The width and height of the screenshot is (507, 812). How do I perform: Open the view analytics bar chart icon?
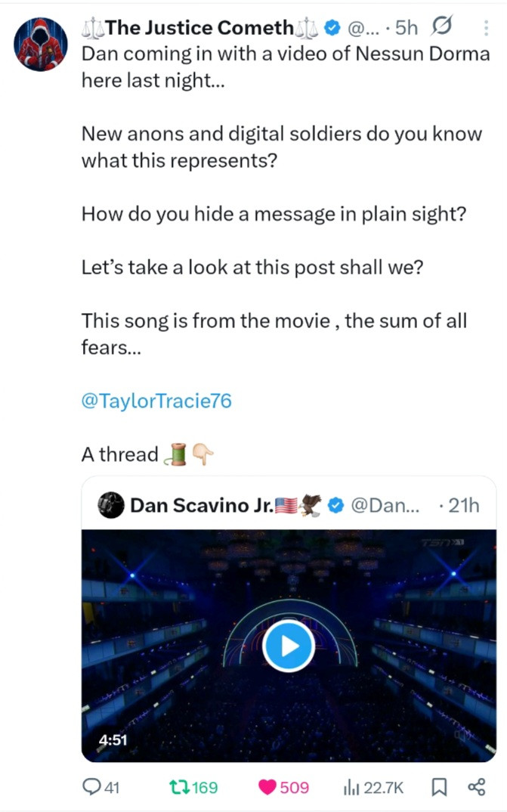(351, 787)
